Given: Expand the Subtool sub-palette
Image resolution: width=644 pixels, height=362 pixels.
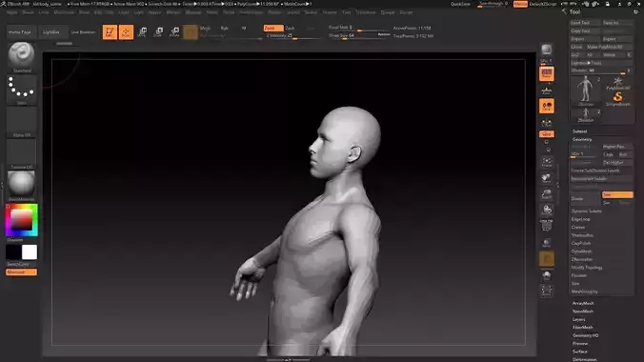Looking at the screenshot, I should 579,131.
